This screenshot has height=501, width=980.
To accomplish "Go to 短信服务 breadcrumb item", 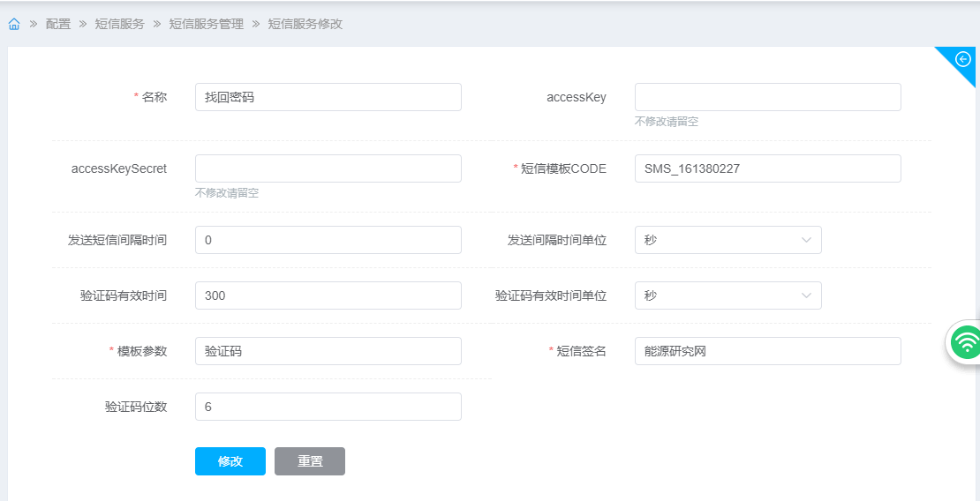I will 119,25.
